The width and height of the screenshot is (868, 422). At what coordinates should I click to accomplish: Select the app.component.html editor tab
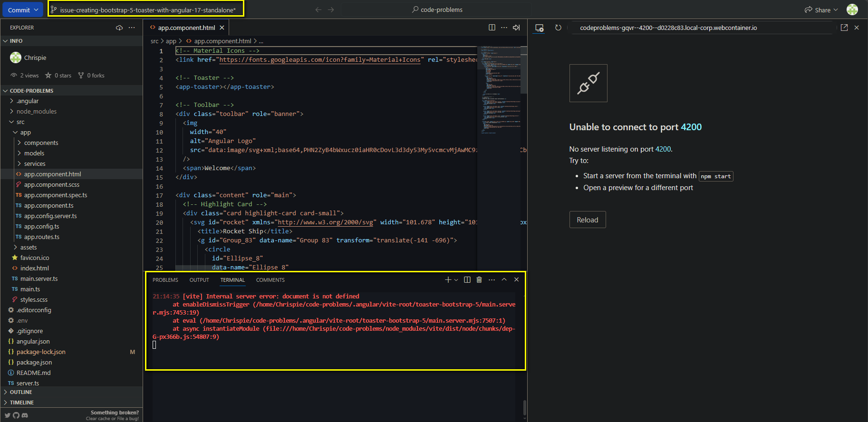click(x=186, y=28)
